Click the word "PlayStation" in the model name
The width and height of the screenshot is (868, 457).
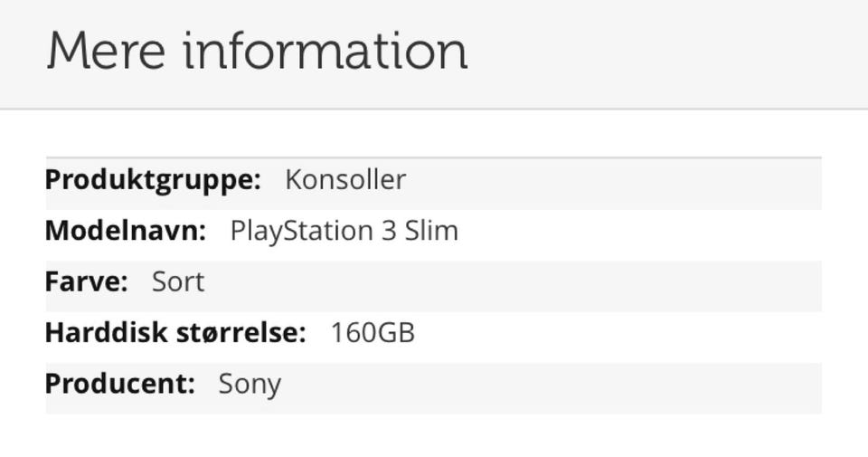click(300, 231)
